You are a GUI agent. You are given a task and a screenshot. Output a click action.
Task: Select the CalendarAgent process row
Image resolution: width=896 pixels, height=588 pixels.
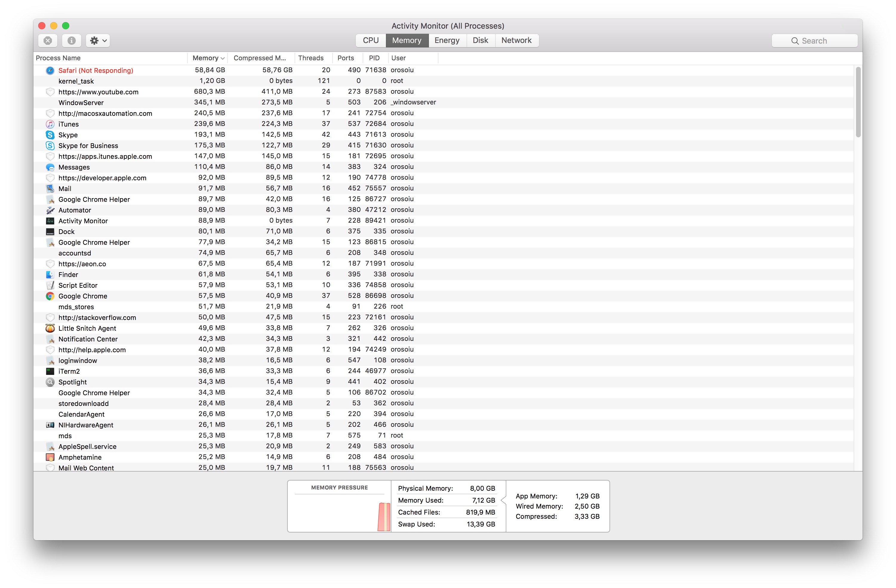click(444, 415)
